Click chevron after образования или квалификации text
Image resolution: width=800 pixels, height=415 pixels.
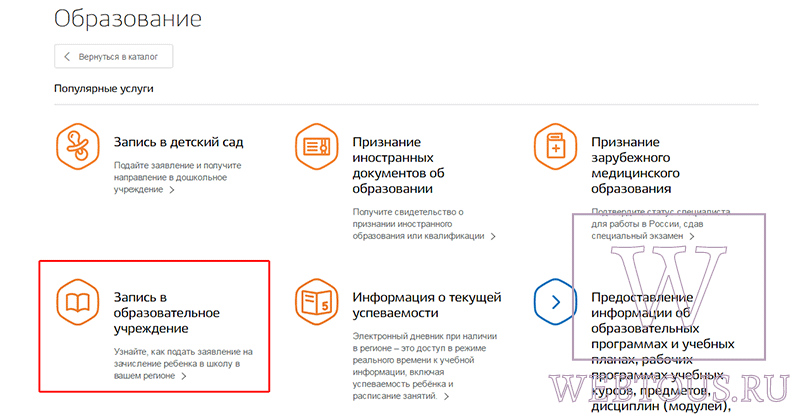coord(493,236)
